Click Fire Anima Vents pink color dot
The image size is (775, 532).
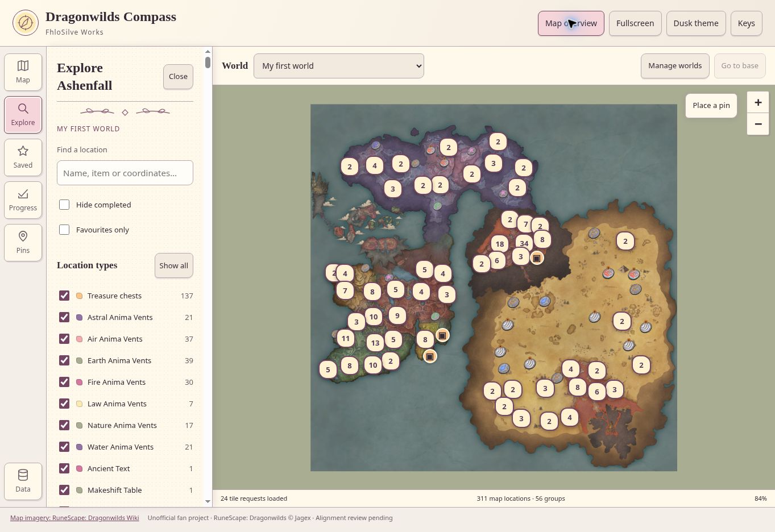(79, 382)
